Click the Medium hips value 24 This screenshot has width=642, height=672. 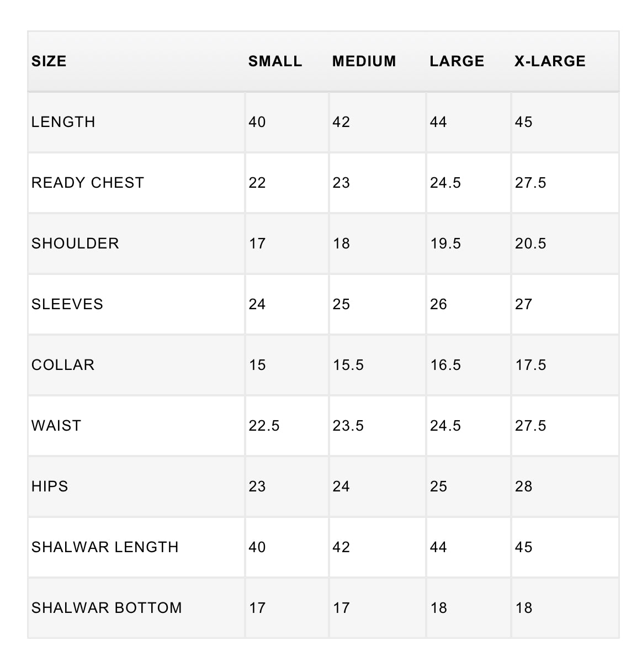tap(341, 486)
